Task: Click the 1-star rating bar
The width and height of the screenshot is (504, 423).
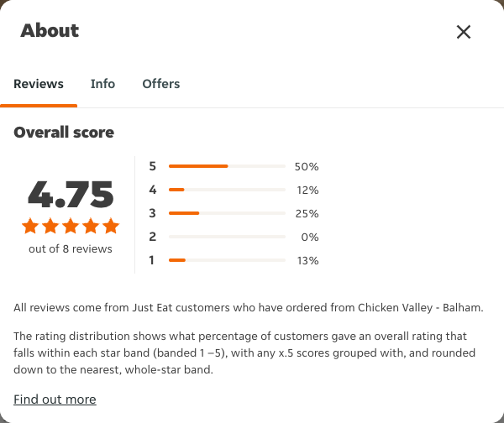Action: pos(227,260)
